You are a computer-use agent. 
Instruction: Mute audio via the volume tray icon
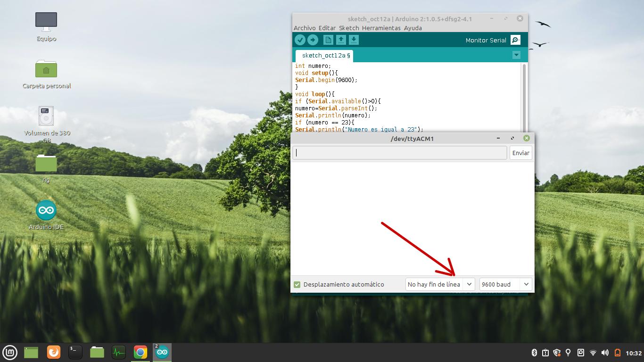pyautogui.click(x=604, y=352)
